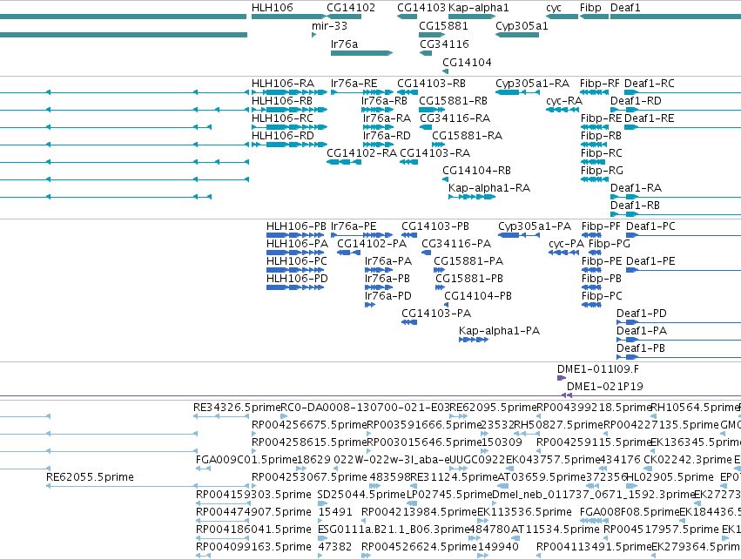Click transcript CG14102-RA label
741x560 pixels.
[361, 153]
